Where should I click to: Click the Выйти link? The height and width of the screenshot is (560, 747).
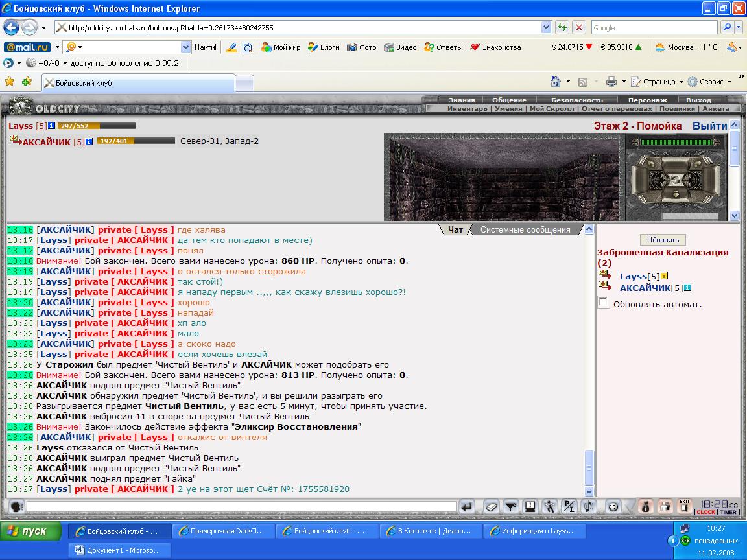(709, 126)
